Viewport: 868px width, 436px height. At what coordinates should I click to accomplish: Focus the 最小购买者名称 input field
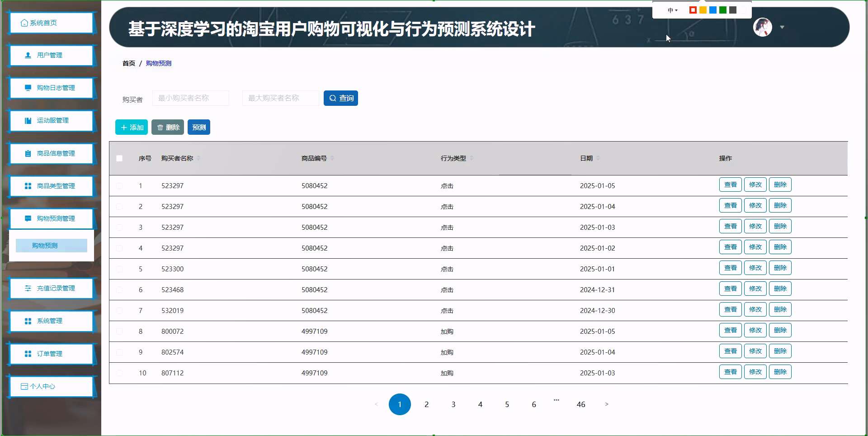coord(190,98)
